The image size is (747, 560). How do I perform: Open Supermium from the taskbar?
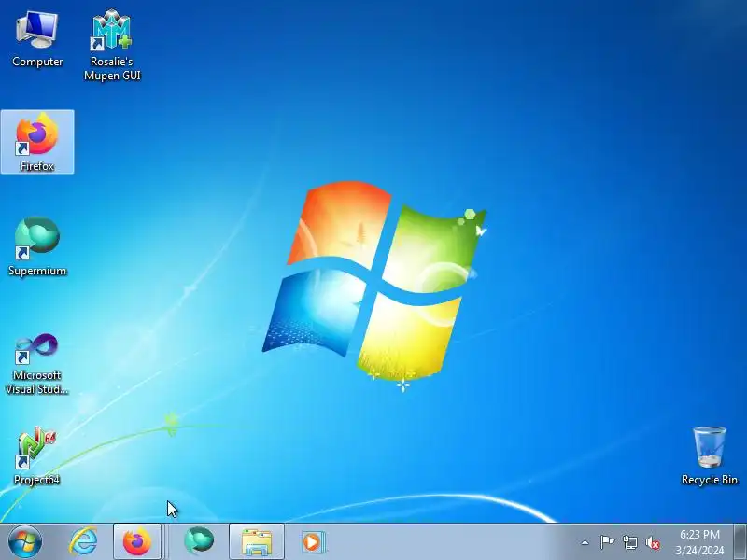click(x=199, y=542)
